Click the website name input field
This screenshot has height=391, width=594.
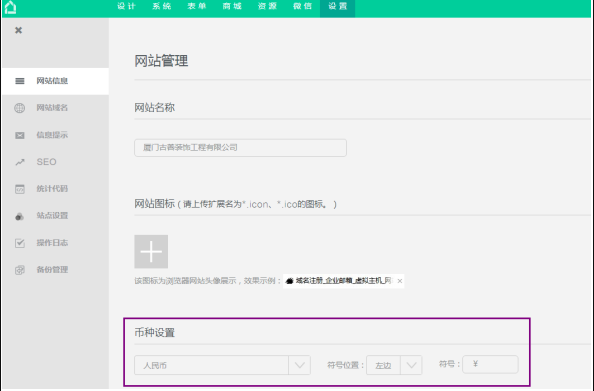[x=240, y=148]
